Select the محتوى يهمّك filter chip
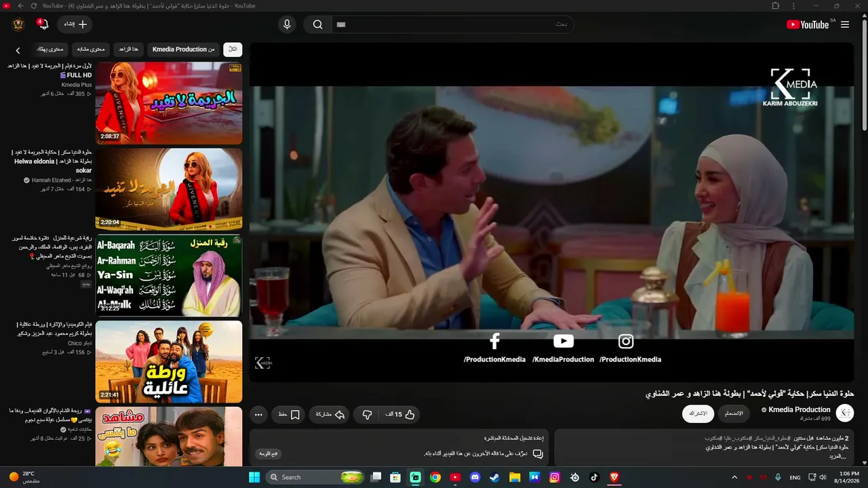Viewport: 868px width, 488px height. pyautogui.click(x=50, y=49)
